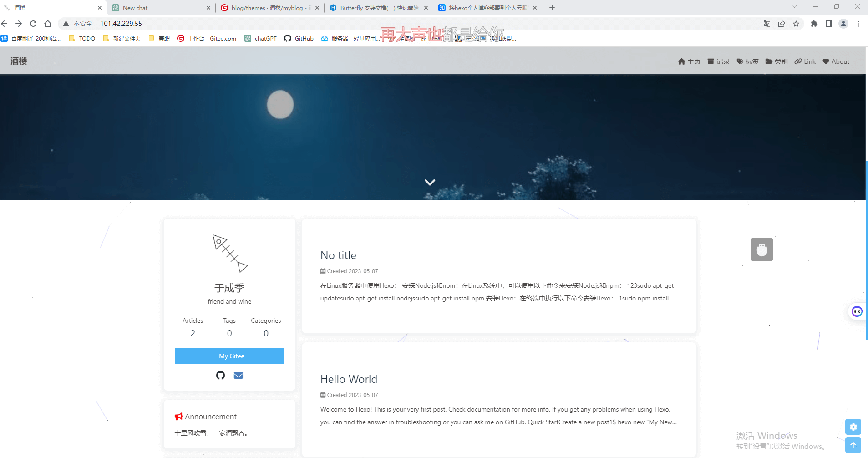
Task: Open the tab search dropdown arrow
Action: pos(795,7)
